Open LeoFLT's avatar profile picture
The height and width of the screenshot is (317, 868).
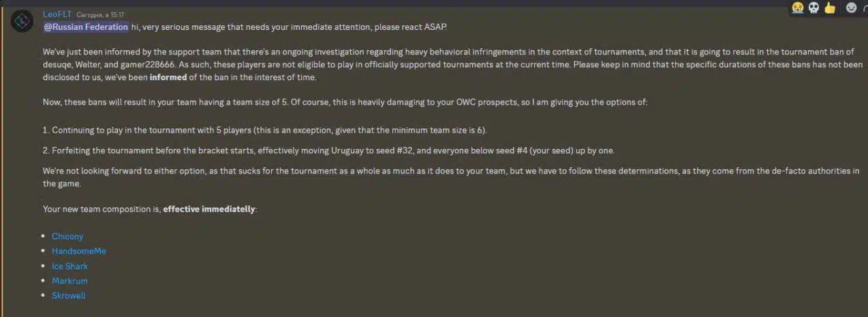tap(22, 22)
